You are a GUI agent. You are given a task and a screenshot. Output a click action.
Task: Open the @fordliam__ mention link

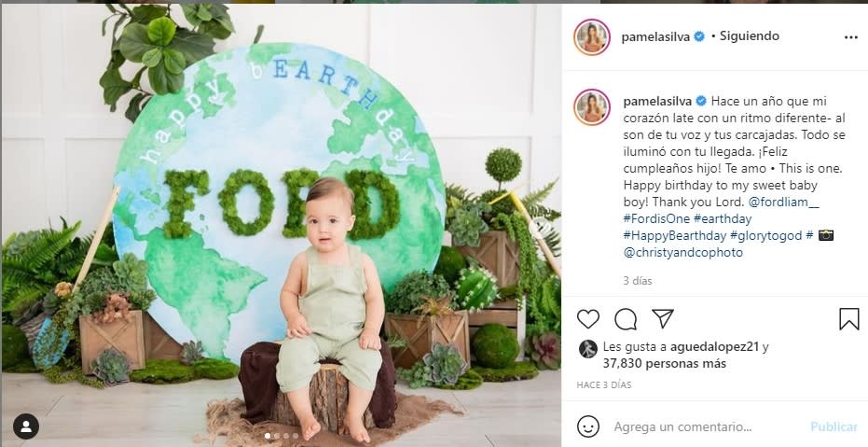pyautogui.click(x=783, y=203)
